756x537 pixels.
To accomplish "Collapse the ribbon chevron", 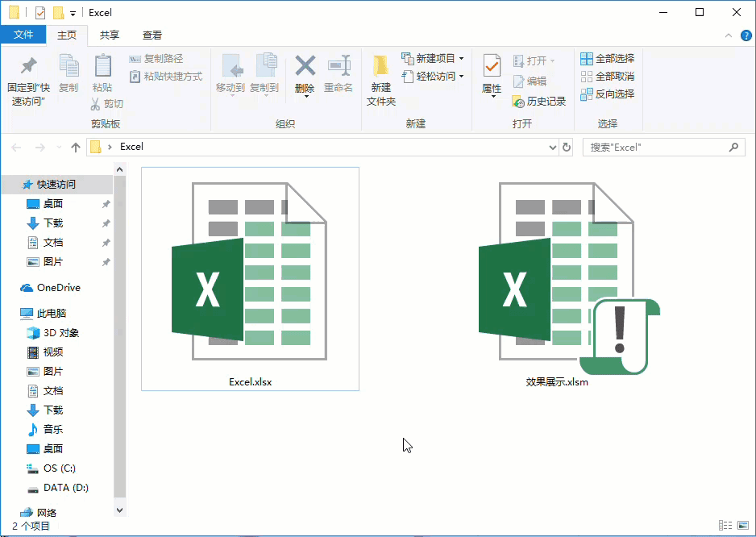I will [729, 35].
